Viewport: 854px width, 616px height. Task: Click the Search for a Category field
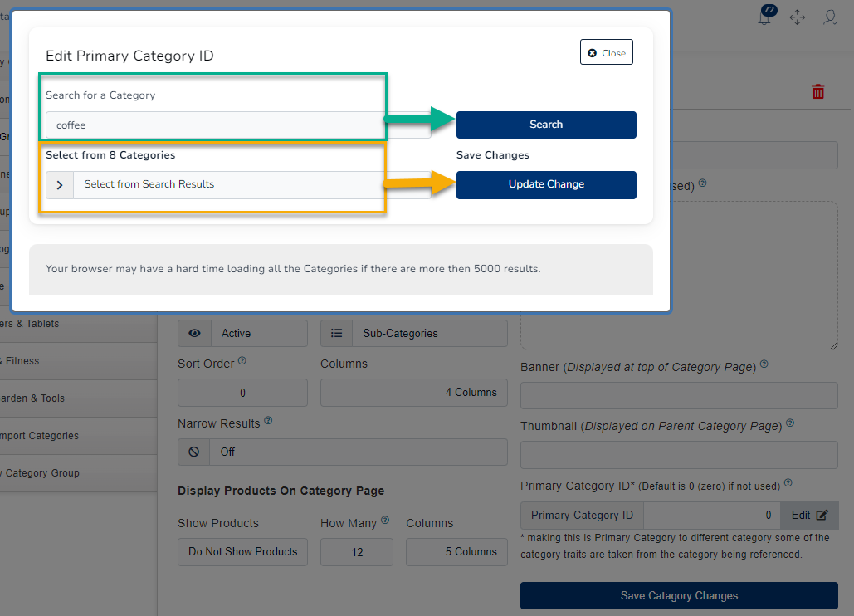(238, 125)
